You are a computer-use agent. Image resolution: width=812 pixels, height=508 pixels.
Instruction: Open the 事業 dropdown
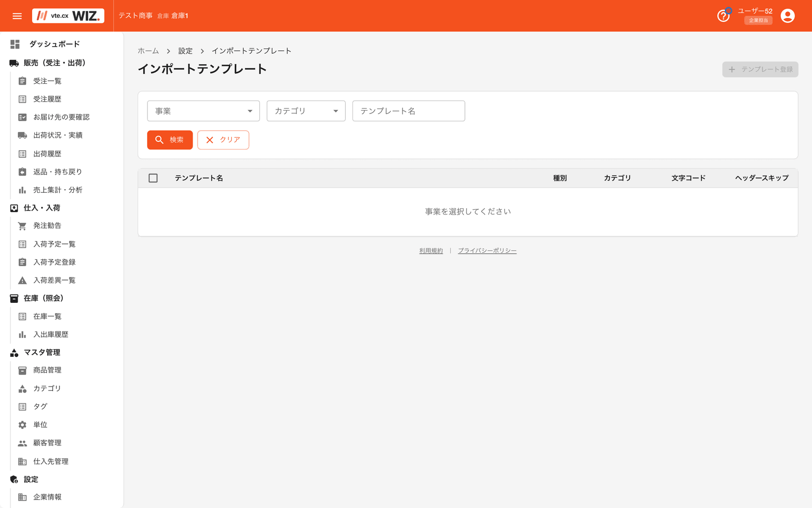pyautogui.click(x=203, y=111)
